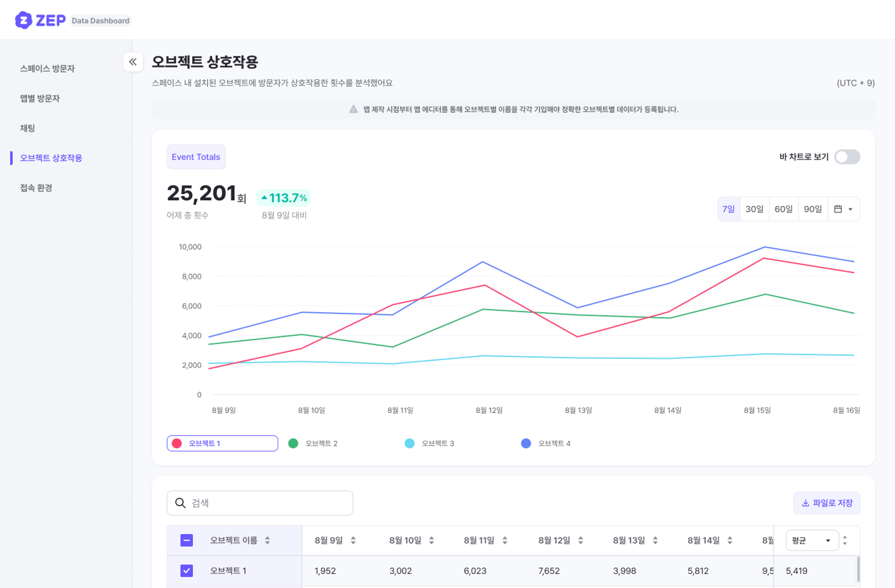Click the ZEP logo icon

pos(23,20)
